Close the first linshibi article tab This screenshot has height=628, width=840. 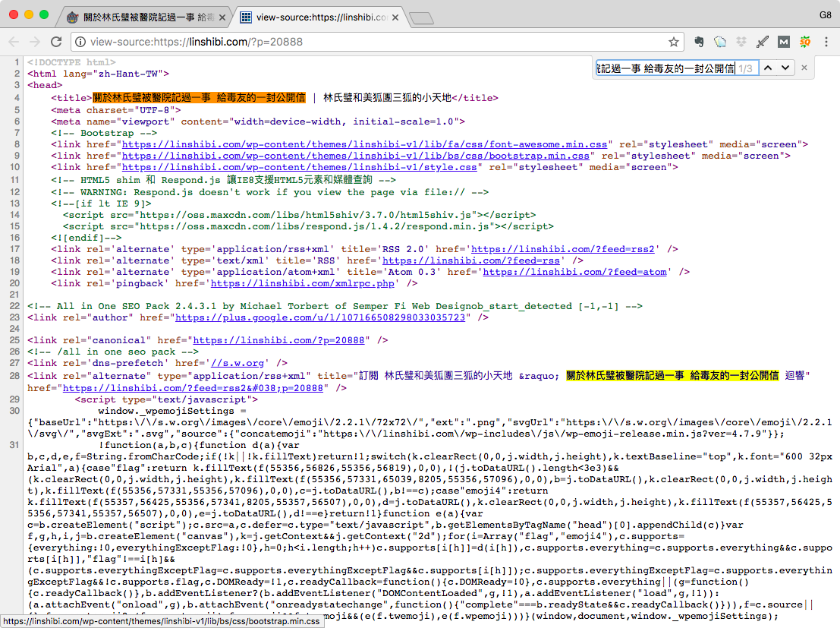pos(222,17)
